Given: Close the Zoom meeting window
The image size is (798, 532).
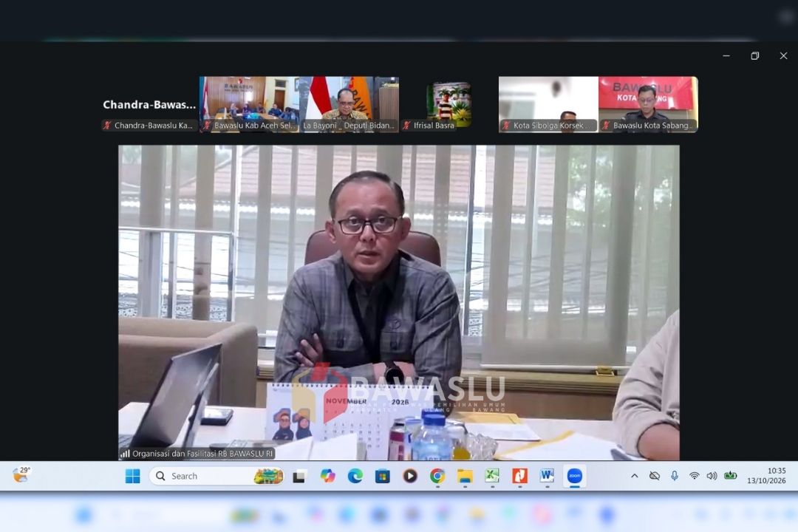Looking at the screenshot, I should pyautogui.click(x=783, y=55).
